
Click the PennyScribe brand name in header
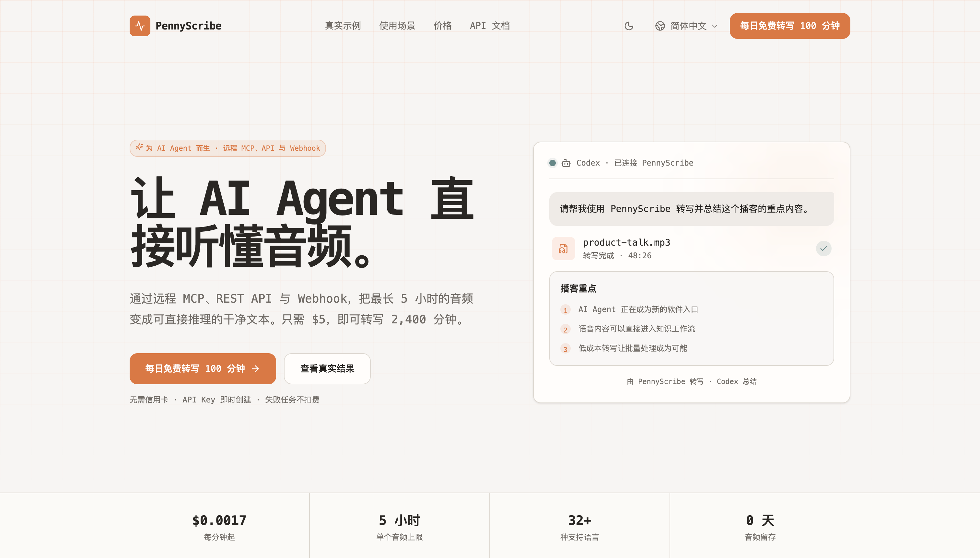189,26
